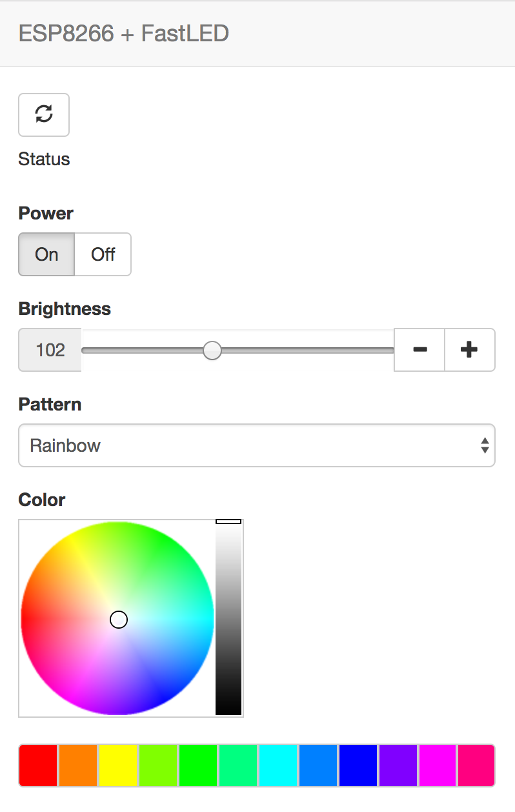Viewport: 515px width, 812px height.
Task: Select the orange color swatch
Action: [79, 766]
